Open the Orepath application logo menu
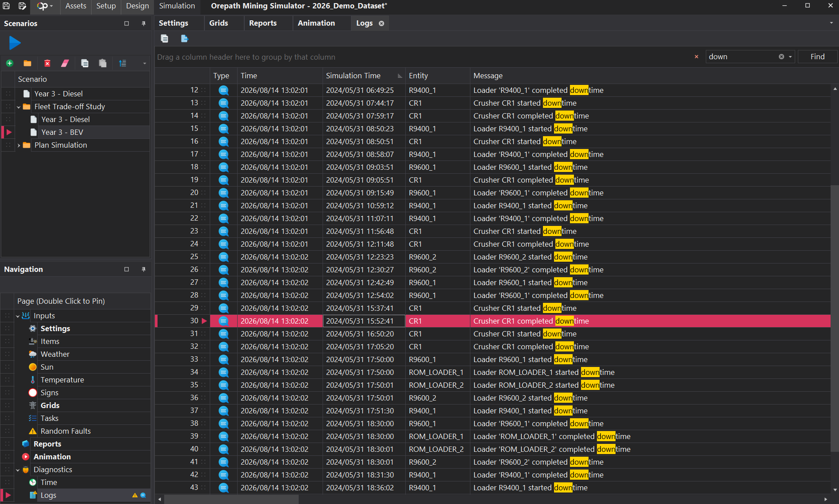Viewport: 839px width, 504px height. [44, 6]
